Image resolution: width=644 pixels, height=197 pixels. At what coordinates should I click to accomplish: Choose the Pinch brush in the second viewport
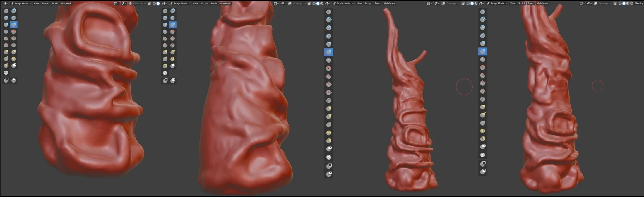(x=173, y=45)
